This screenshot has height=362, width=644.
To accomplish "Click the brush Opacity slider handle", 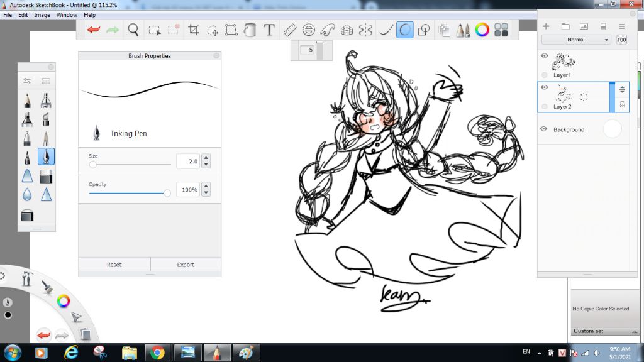I will 167,193.
